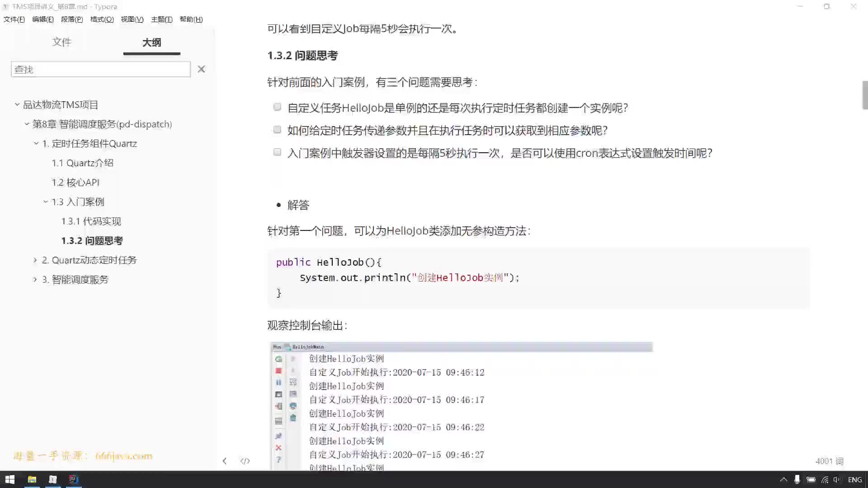Viewport: 868px width, 488px height.
Task: Click the battery tray icon
Action: 811,479
